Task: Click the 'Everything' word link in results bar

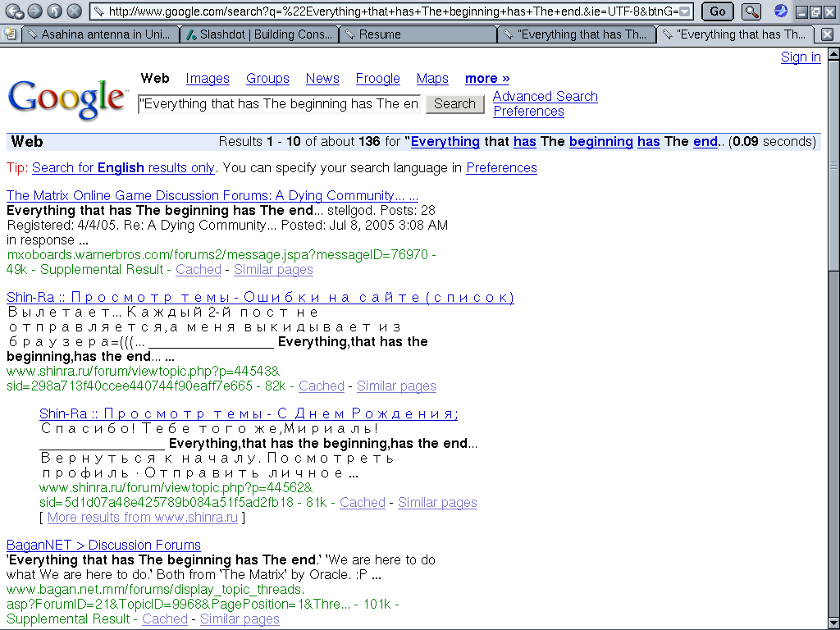Action: pos(445,142)
